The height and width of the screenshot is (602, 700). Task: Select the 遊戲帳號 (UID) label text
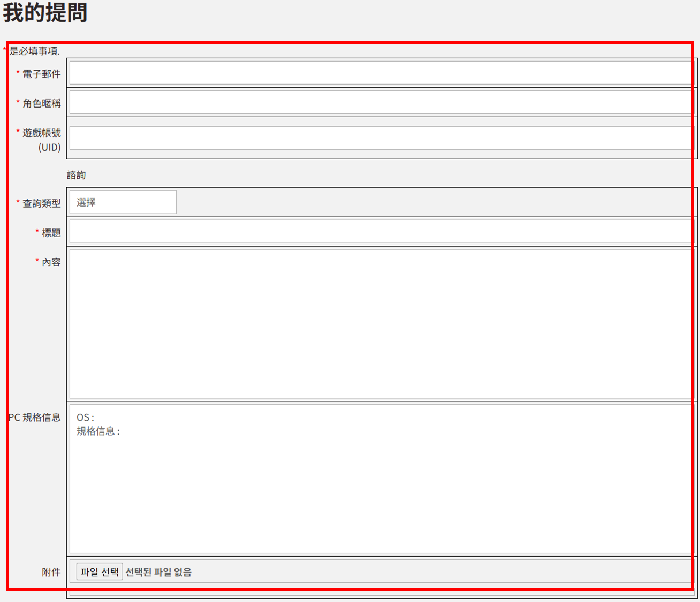(41, 140)
